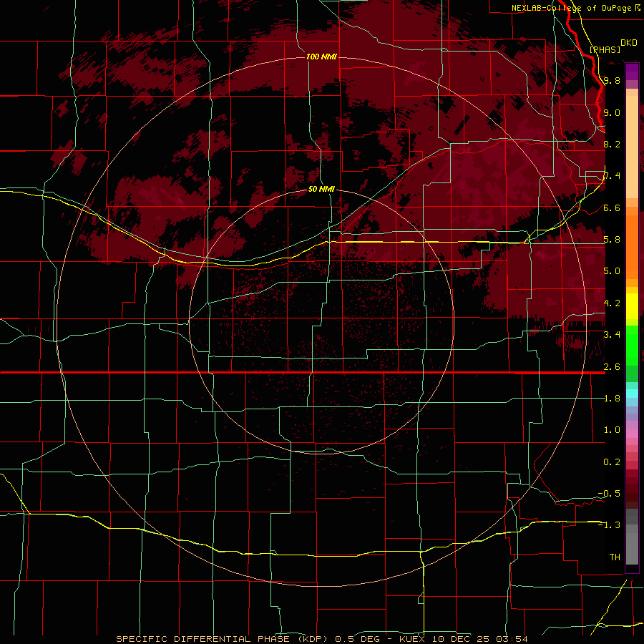
Task: Click the 2.6 value on the color scale
Action: (x=612, y=366)
